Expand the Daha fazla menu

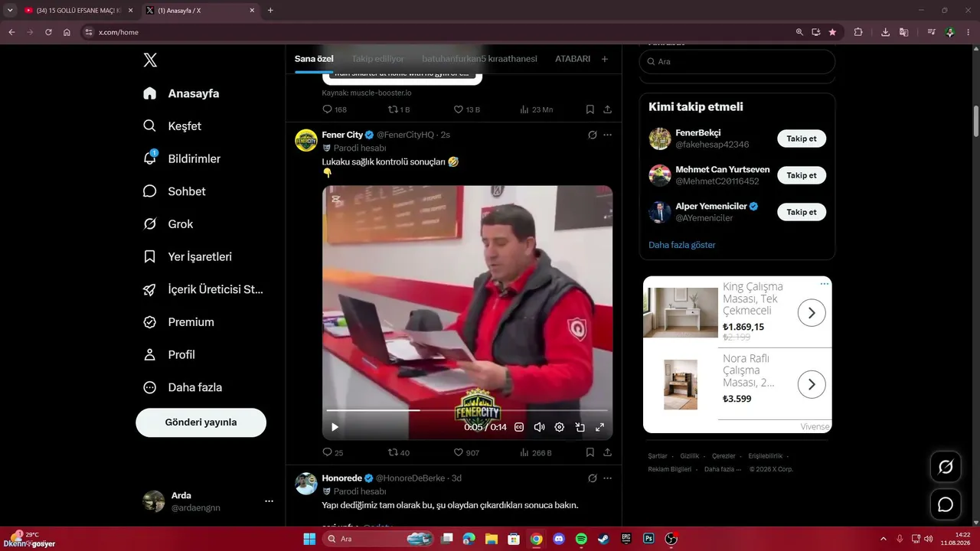tap(183, 387)
